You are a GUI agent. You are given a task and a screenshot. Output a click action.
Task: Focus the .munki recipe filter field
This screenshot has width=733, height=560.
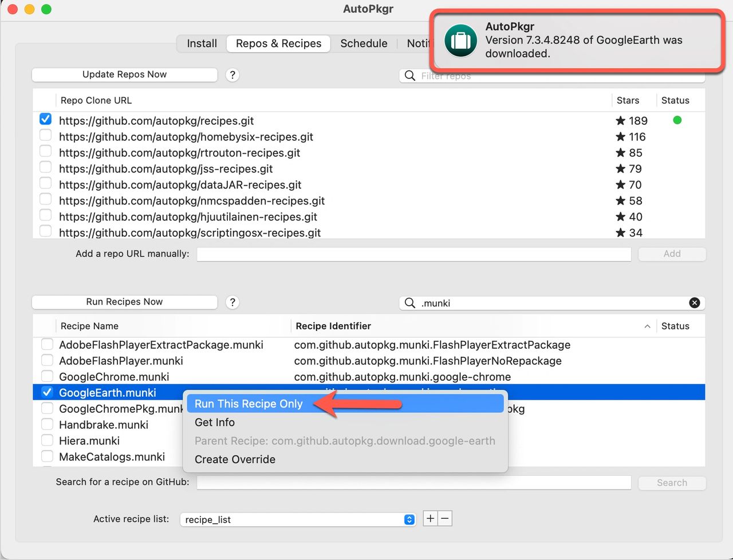pyautogui.click(x=553, y=303)
